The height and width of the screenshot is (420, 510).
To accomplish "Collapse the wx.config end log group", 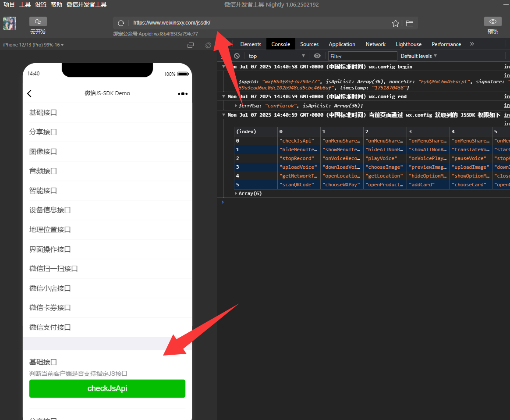I will pyautogui.click(x=223, y=96).
